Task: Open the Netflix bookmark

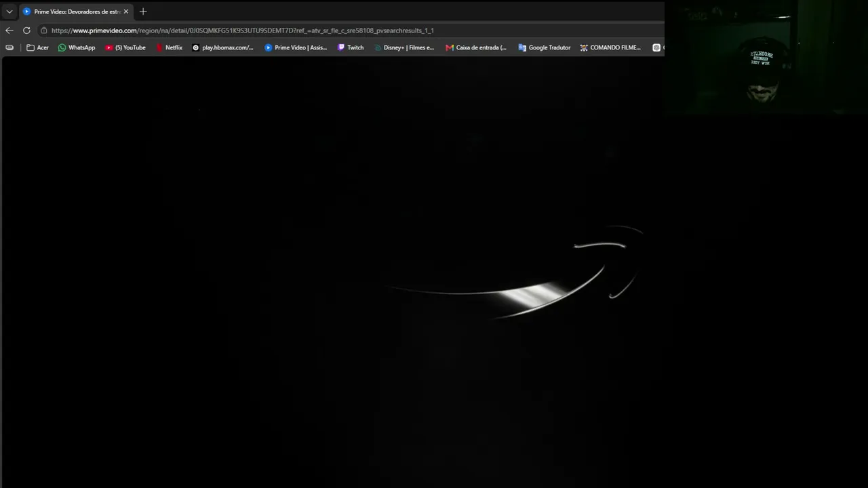Action: (169, 47)
